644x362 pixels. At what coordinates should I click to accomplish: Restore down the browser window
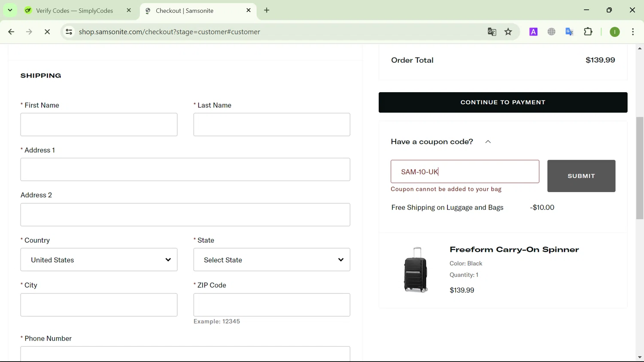(609, 10)
